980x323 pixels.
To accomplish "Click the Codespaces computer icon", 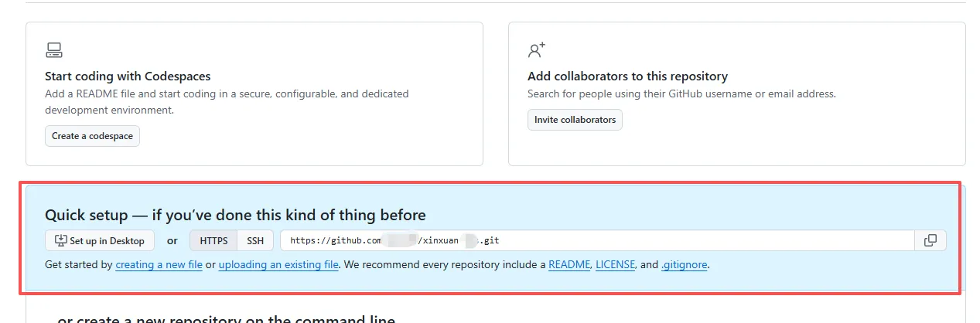I will click(53, 51).
